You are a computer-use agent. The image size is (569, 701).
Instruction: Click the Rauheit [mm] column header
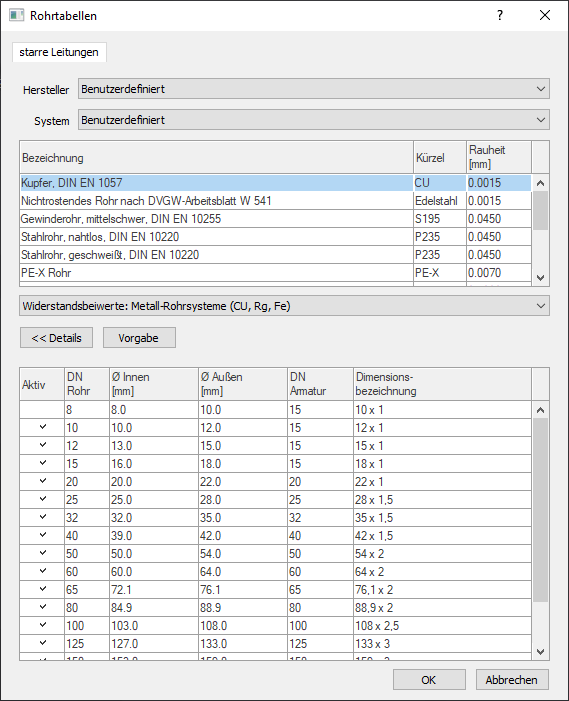pyautogui.click(x=499, y=157)
